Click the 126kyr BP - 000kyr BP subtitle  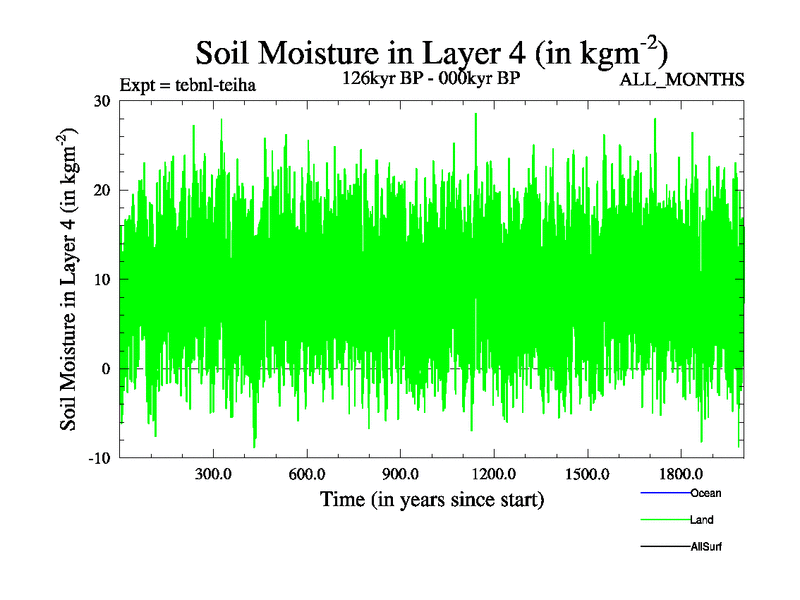click(431, 78)
